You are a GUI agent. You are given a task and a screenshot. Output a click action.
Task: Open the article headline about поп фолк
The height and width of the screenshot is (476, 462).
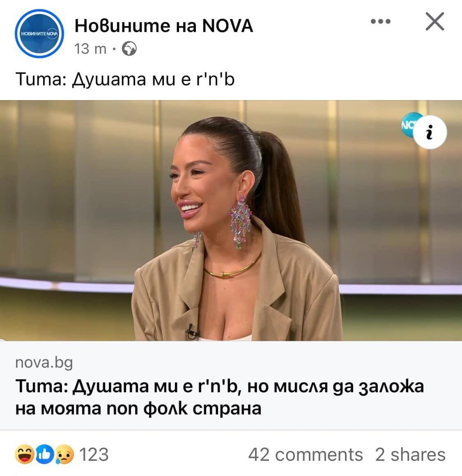[219, 397]
